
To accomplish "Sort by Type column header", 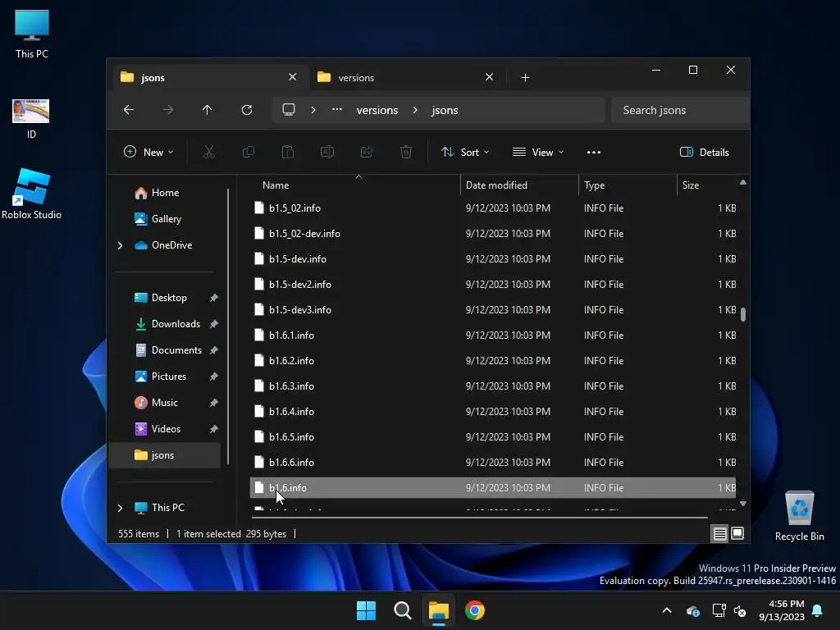I will coord(628,185).
